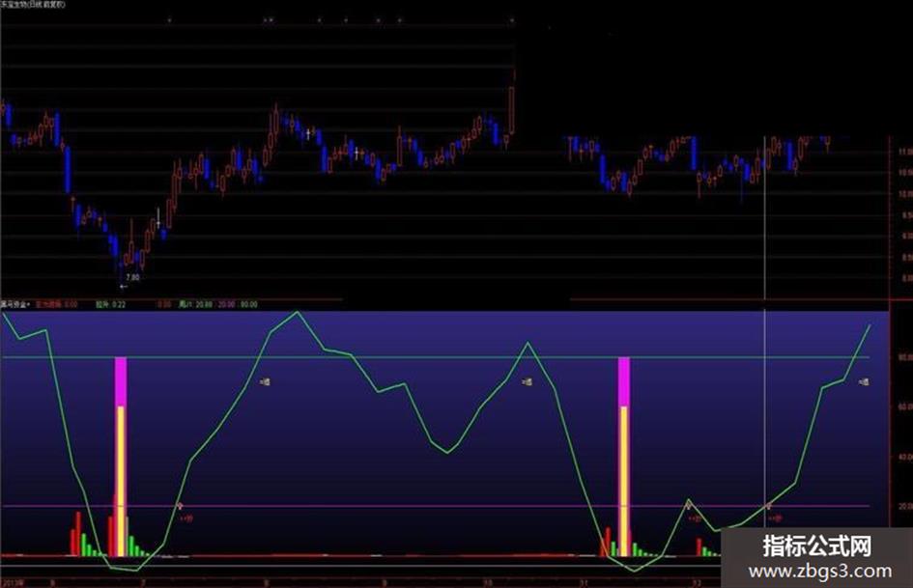This screenshot has width=913, height=588.
Task: Click month 10 marker on the time axis
Action: coord(487,582)
